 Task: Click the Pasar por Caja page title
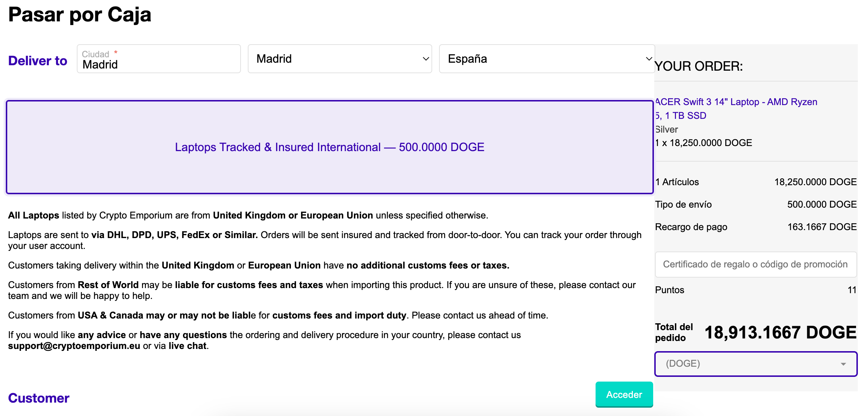[x=80, y=15]
